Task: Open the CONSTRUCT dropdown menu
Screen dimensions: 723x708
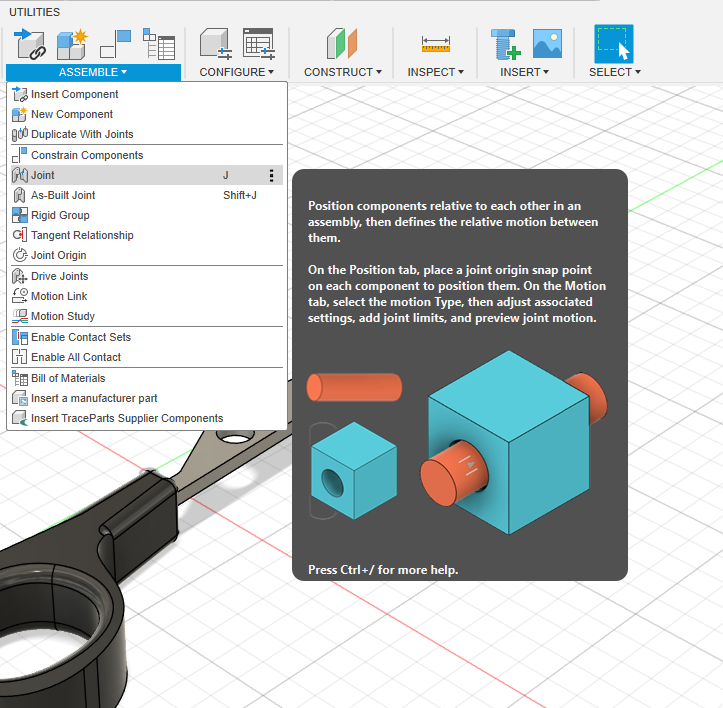Action: [x=343, y=72]
